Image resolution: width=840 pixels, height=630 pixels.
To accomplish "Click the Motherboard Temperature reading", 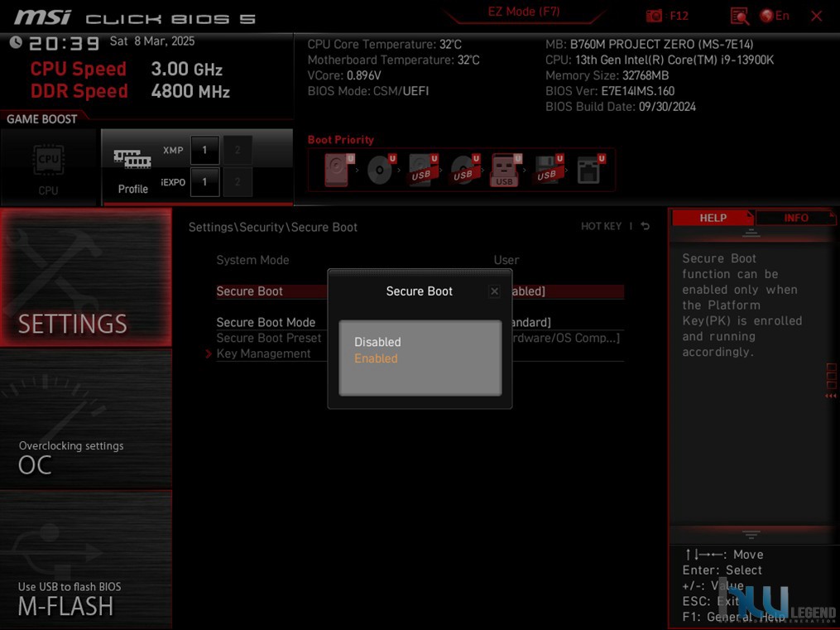I will [x=393, y=60].
